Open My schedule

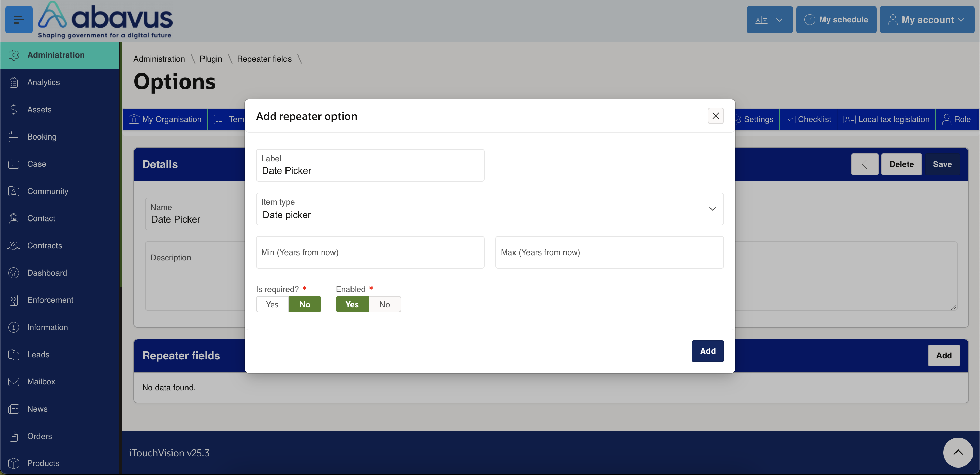coord(836,19)
